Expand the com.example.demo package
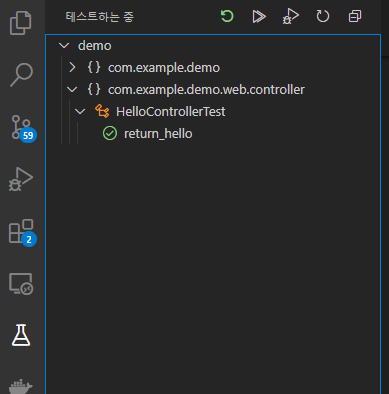This screenshot has width=389, height=394. (72, 67)
